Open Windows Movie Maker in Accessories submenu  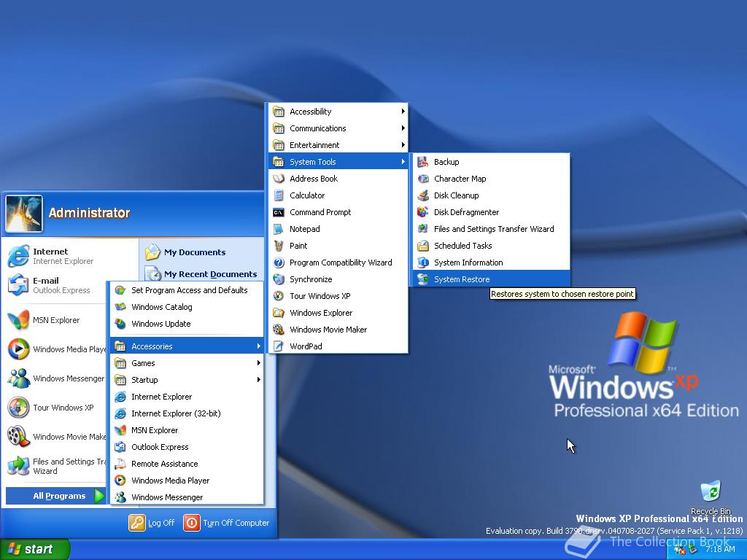click(x=328, y=330)
